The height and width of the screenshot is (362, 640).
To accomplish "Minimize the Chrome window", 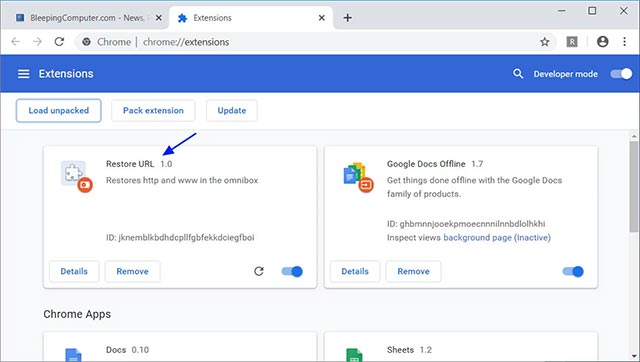I will click(562, 11).
